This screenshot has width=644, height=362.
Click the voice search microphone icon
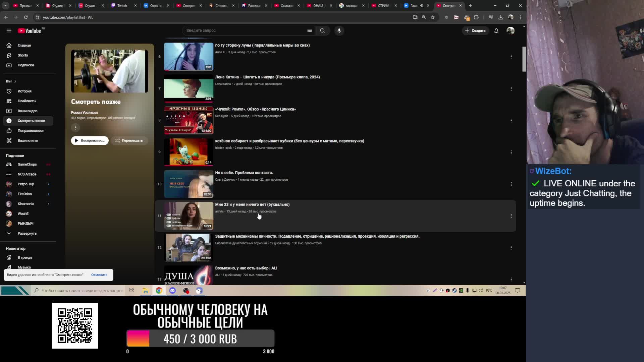[x=339, y=31]
